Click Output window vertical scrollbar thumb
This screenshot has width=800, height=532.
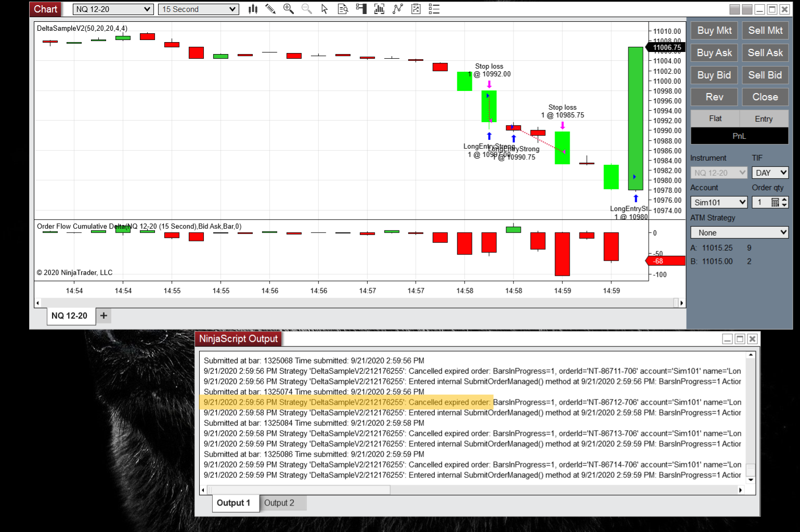[x=751, y=470]
